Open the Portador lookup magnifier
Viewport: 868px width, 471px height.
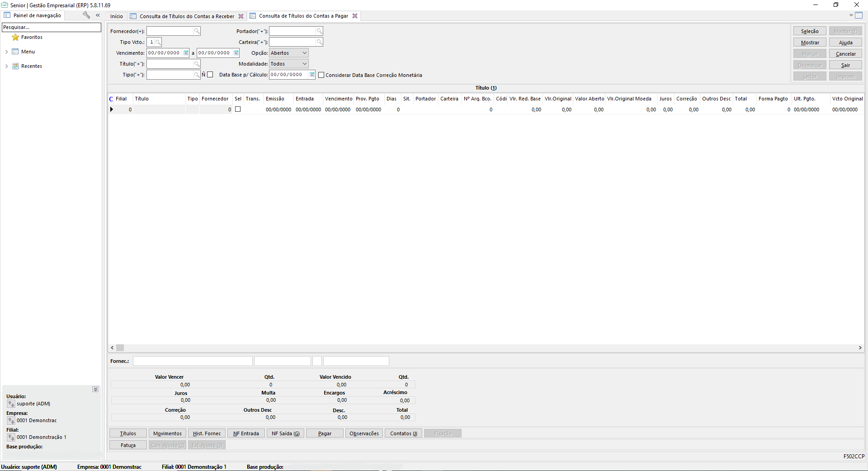point(320,31)
